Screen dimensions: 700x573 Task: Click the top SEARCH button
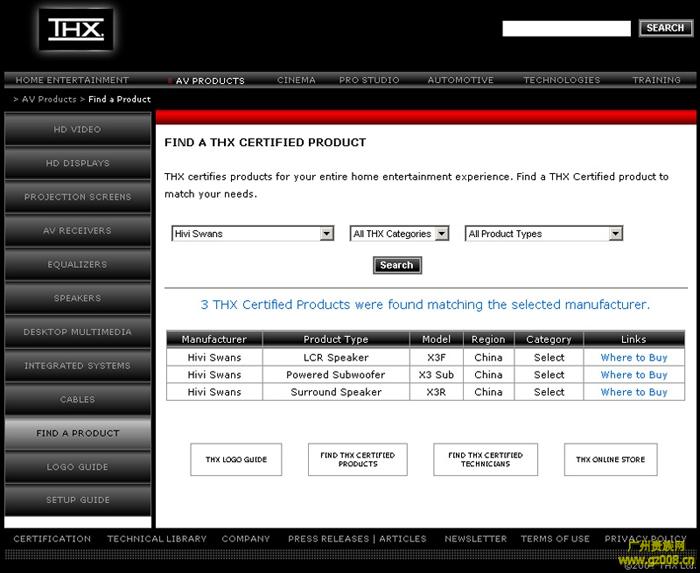(665, 28)
